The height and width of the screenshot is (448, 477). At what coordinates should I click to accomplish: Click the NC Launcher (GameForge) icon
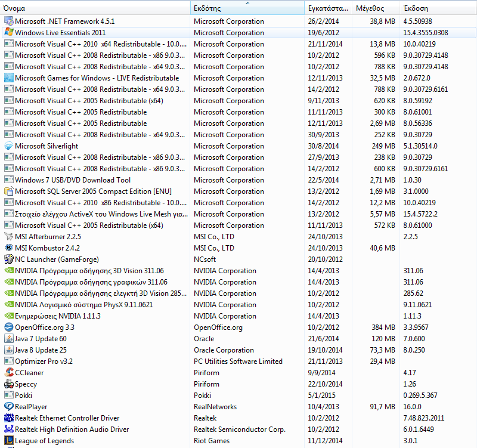9,259
